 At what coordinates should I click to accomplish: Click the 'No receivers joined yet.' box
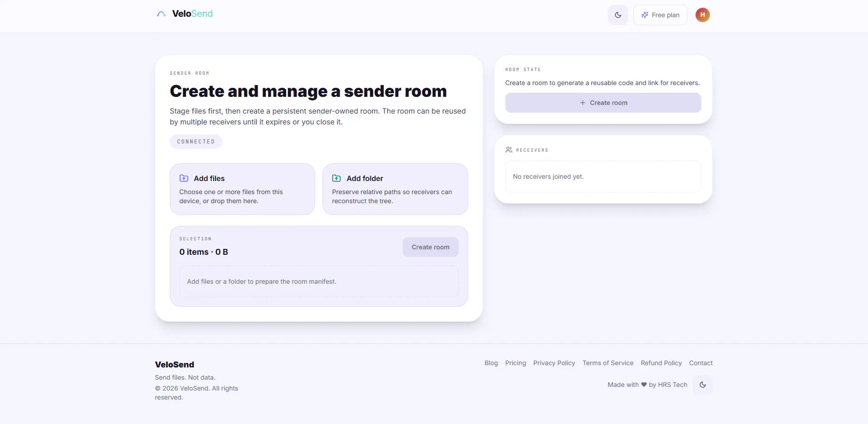[603, 176]
